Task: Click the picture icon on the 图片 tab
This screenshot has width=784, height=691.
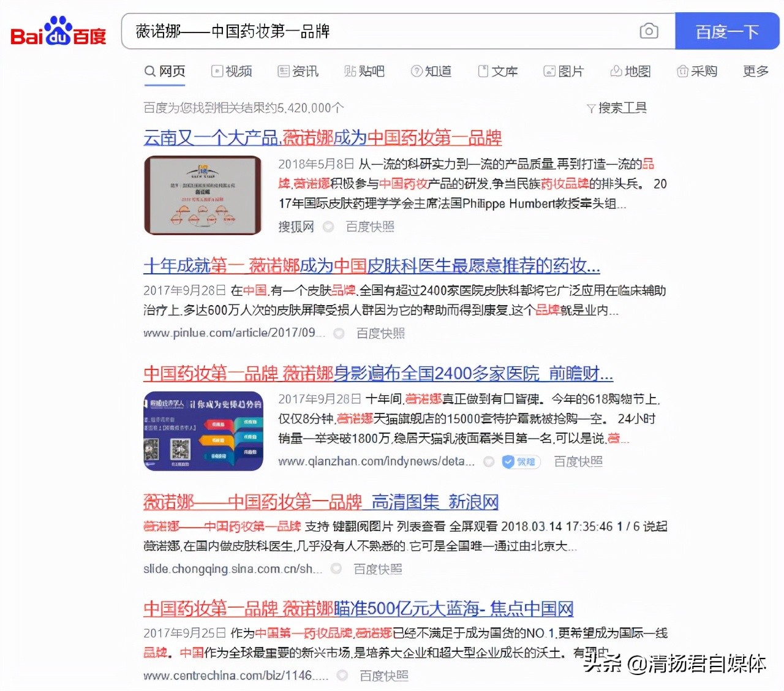Action: 549,71
